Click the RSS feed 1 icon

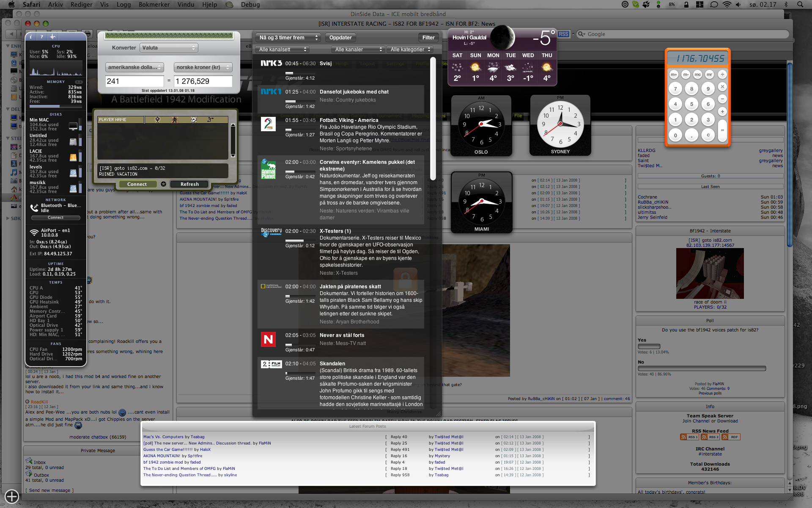(x=689, y=437)
